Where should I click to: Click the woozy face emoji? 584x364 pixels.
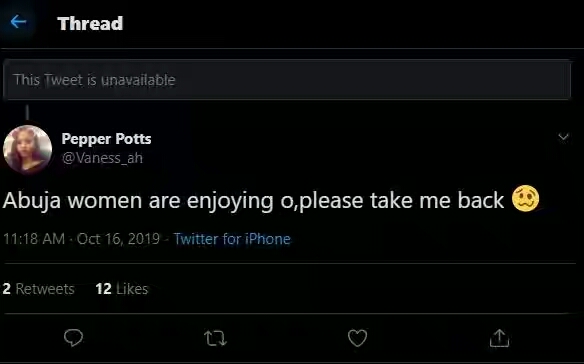click(525, 199)
